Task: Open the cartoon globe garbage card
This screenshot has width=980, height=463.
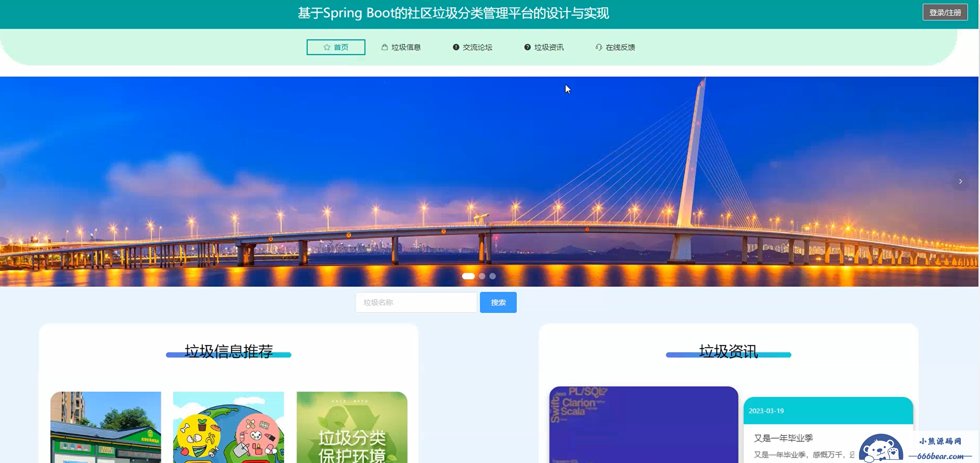Action: click(x=228, y=427)
